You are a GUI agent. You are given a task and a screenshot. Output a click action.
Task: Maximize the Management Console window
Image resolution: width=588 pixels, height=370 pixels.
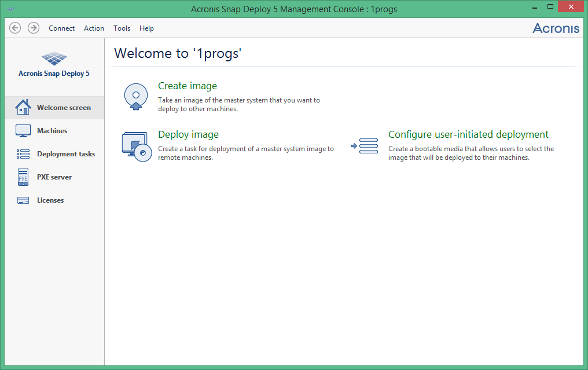(x=550, y=7)
